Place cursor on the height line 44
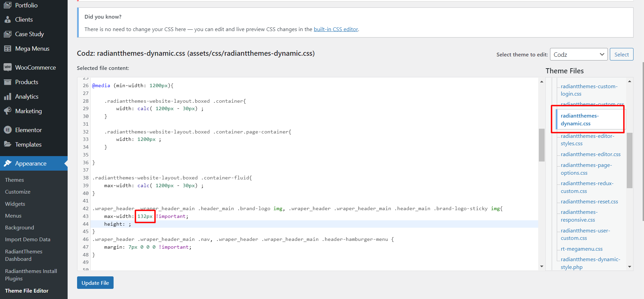 (x=314, y=224)
